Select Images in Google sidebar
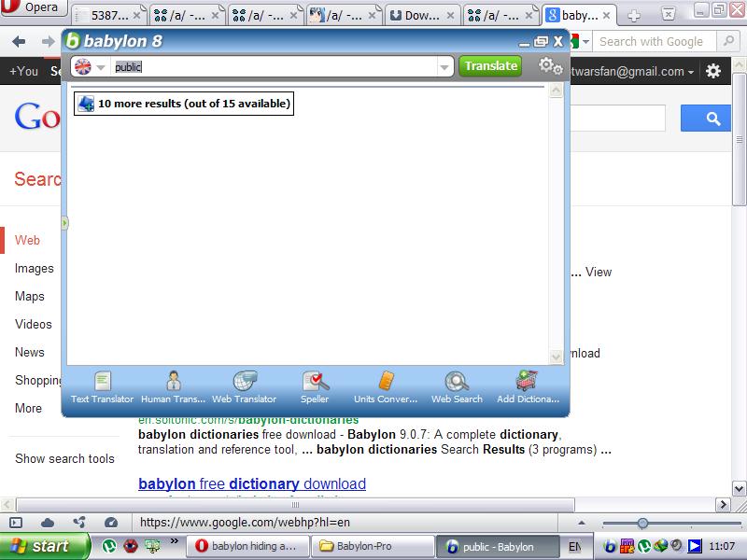Image resolution: width=747 pixels, height=560 pixels. tap(35, 269)
